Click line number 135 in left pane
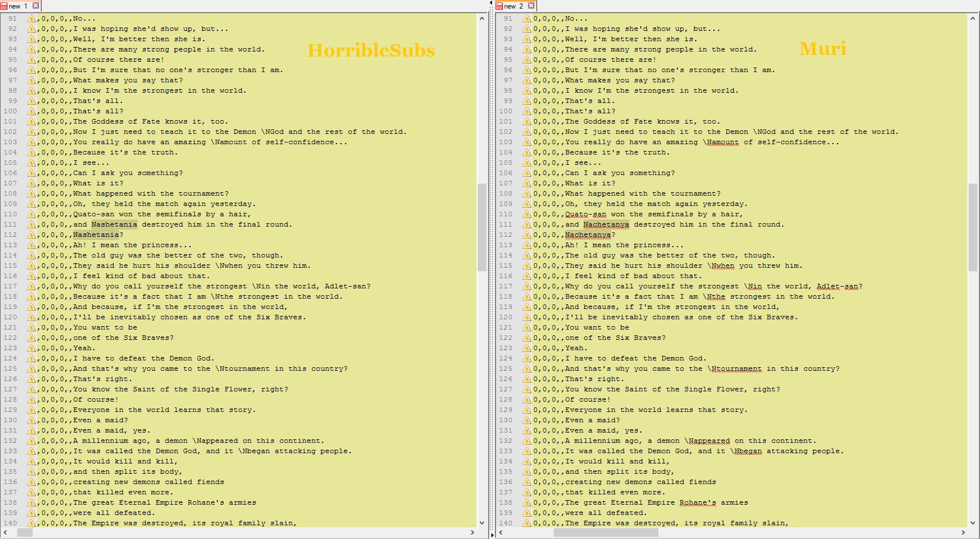The image size is (980, 539). pyautogui.click(x=10, y=472)
